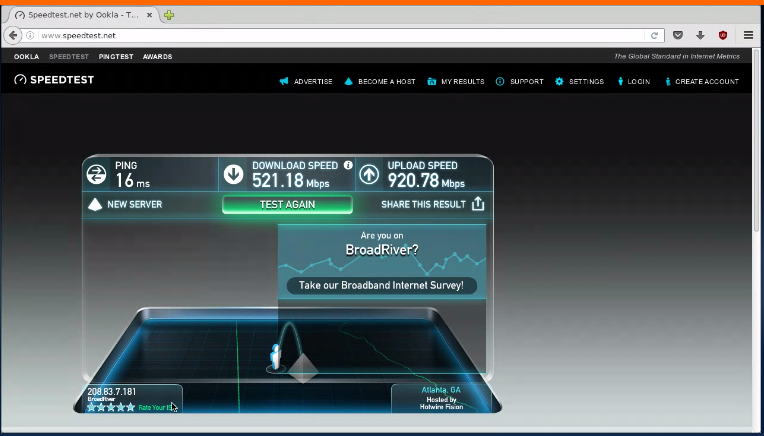Screen dimensions: 764x436
Task: Click the download speed arrow icon
Action: tap(233, 174)
